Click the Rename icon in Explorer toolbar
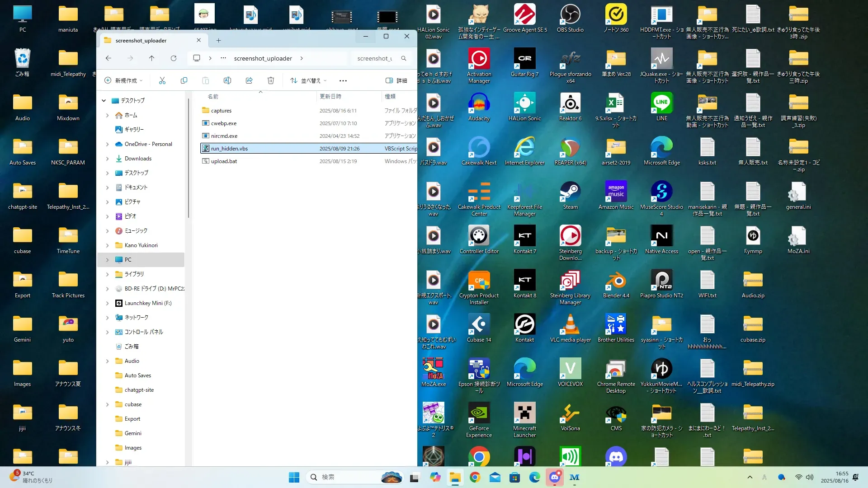868x488 pixels. click(x=227, y=80)
